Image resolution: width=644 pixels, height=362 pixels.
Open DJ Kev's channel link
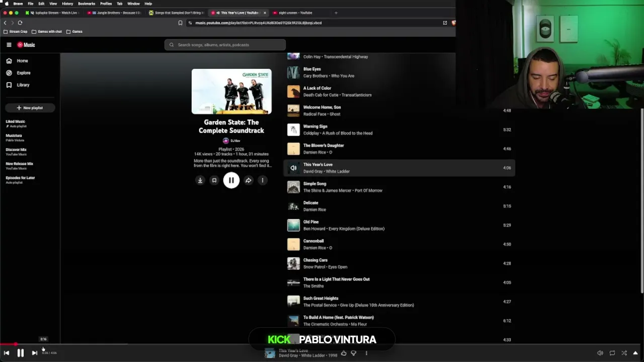(231, 141)
